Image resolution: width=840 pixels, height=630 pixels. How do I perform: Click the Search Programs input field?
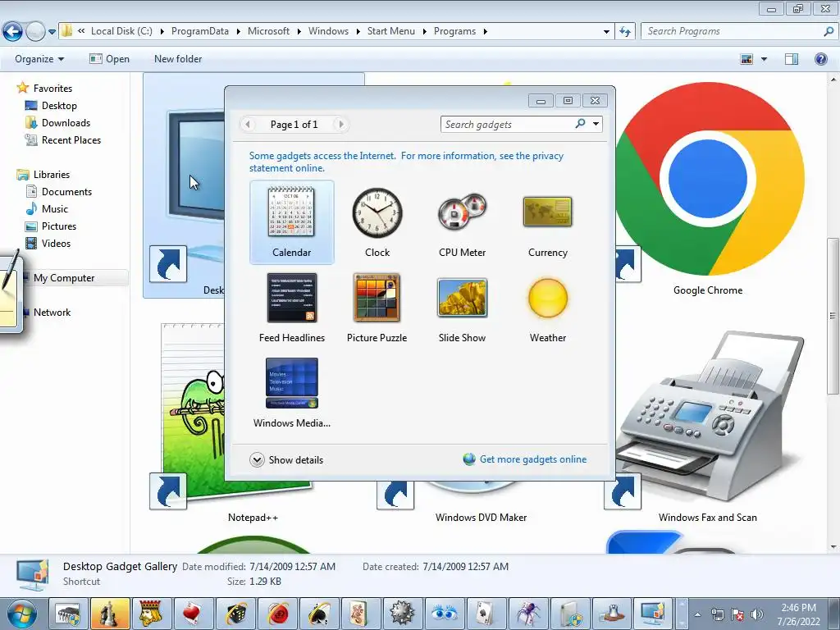point(733,31)
